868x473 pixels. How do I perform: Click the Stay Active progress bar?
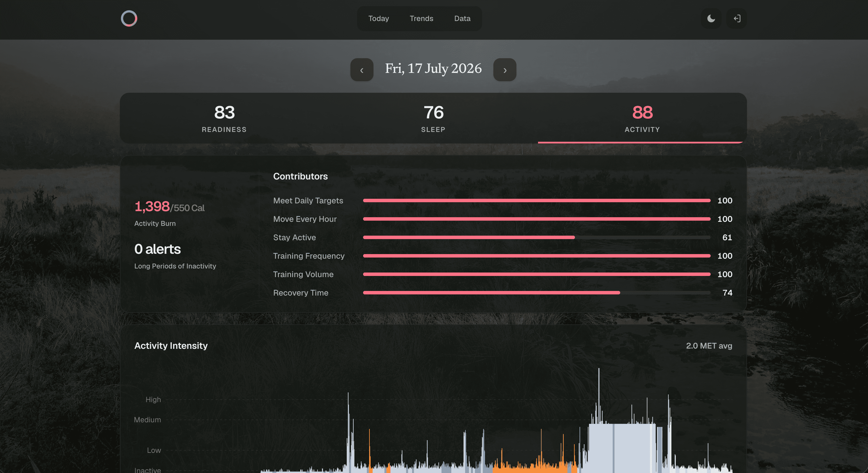(x=537, y=238)
